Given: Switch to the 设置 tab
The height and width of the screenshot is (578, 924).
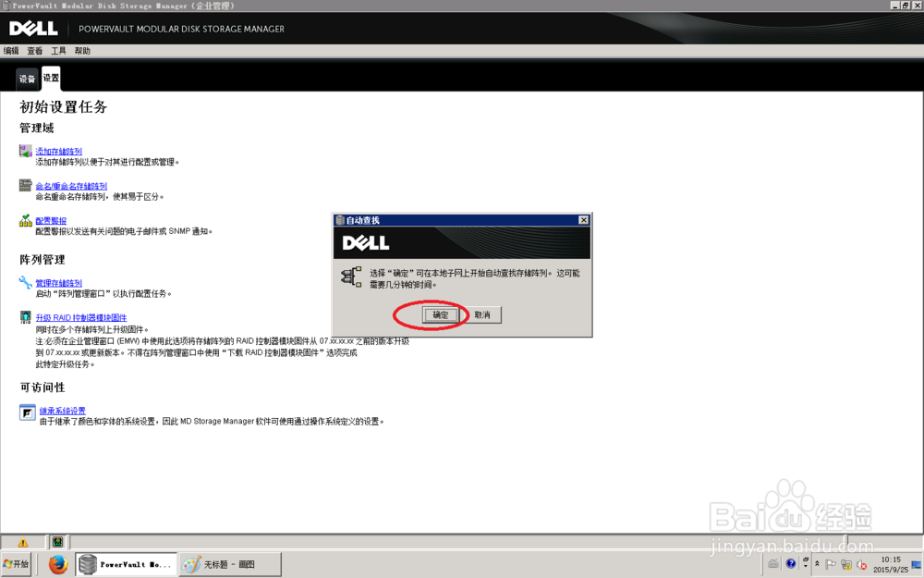Looking at the screenshot, I should tap(51, 79).
